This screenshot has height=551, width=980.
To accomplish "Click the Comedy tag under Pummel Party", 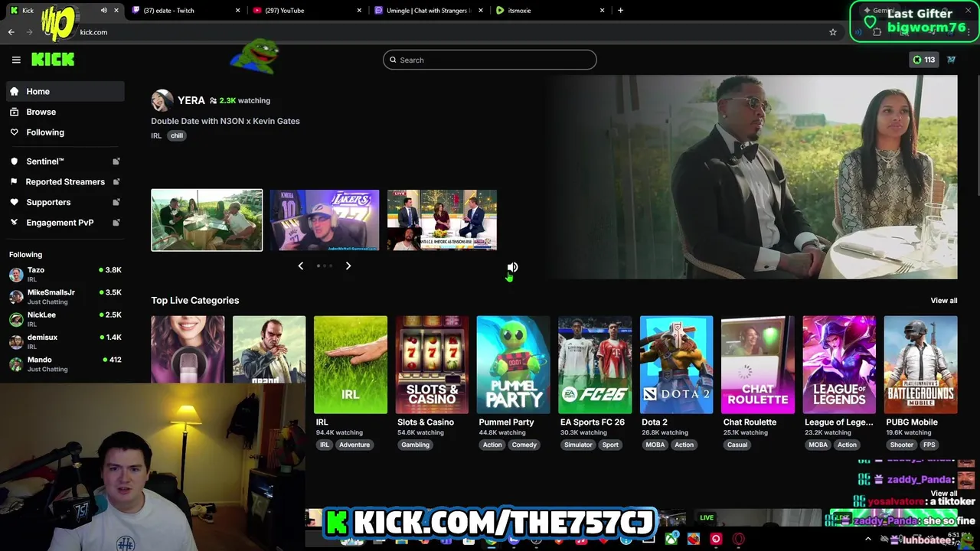I will (x=524, y=445).
